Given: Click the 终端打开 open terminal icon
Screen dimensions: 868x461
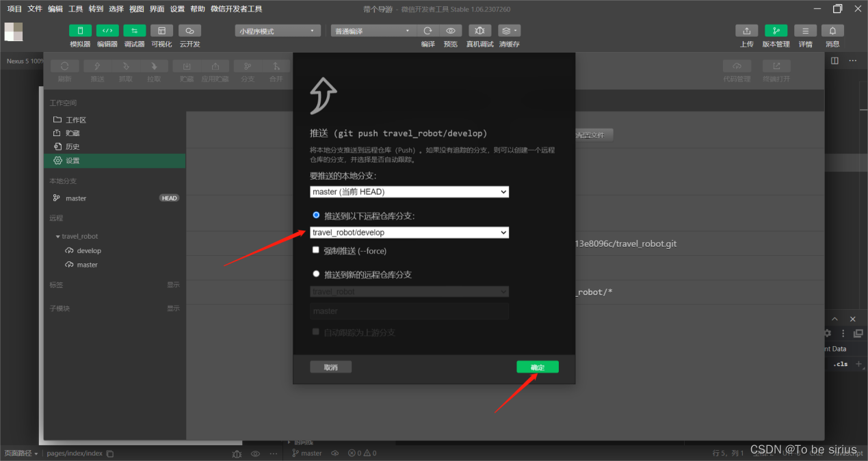Looking at the screenshot, I should click(x=776, y=66).
